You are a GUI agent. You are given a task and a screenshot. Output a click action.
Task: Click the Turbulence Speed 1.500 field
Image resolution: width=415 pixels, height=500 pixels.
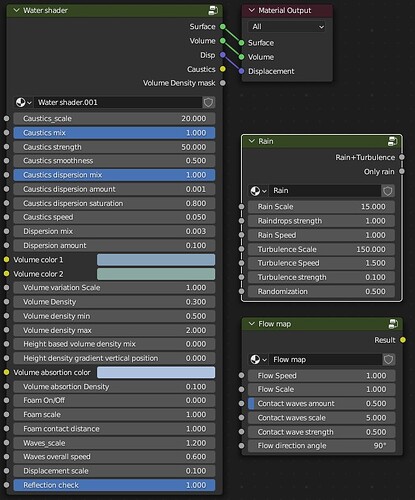pos(322,263)
